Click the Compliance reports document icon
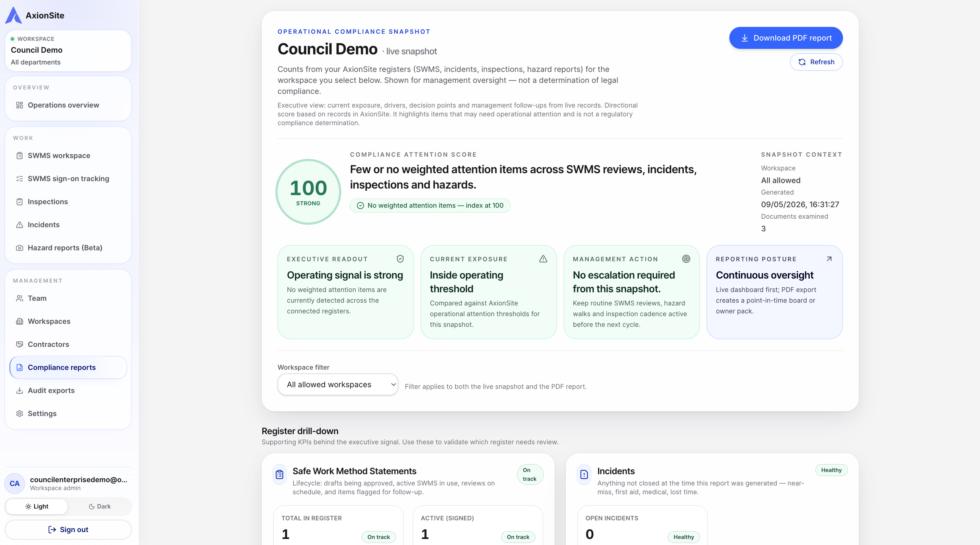This screenshot has width=980, height=545. [19, 367]
